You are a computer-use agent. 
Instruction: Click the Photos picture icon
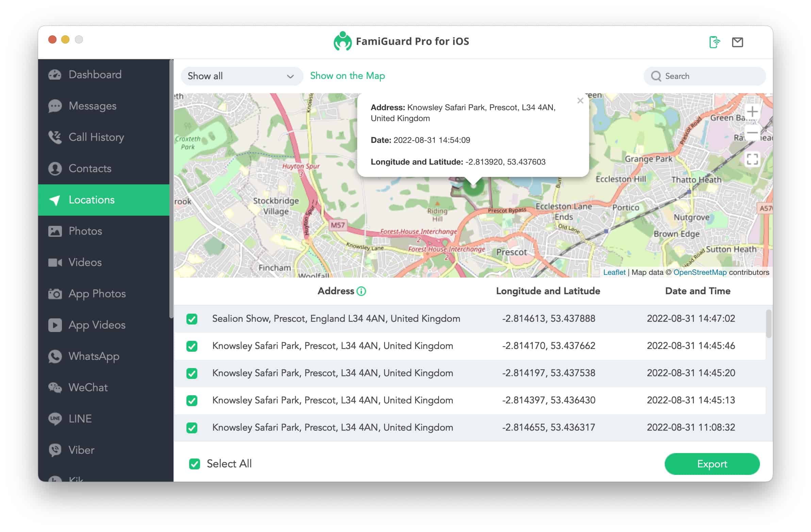(x=55, y=231)
